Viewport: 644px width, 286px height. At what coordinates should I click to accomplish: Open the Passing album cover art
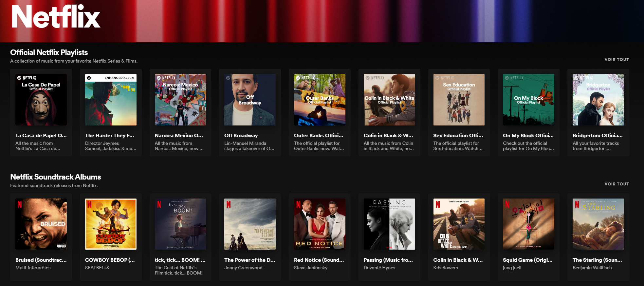coord(389,224)
